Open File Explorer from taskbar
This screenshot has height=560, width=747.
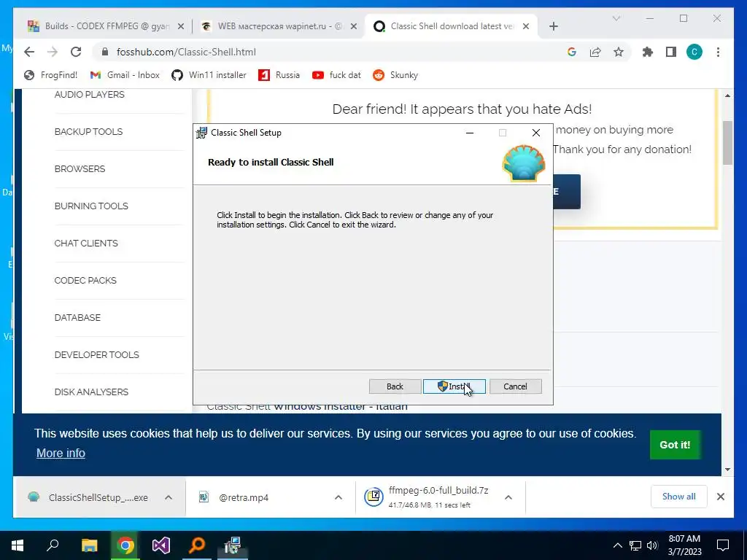[x=89, y=545]
